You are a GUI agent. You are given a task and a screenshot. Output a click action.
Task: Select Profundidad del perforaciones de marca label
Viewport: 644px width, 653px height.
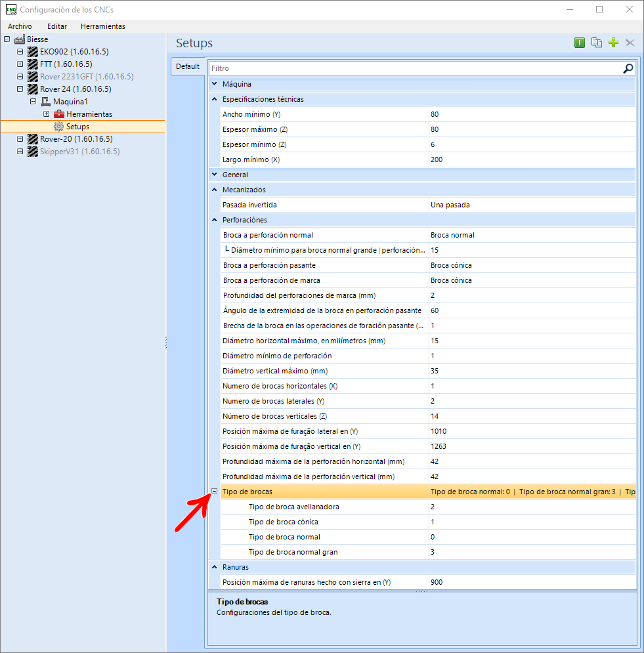(299, 295)
